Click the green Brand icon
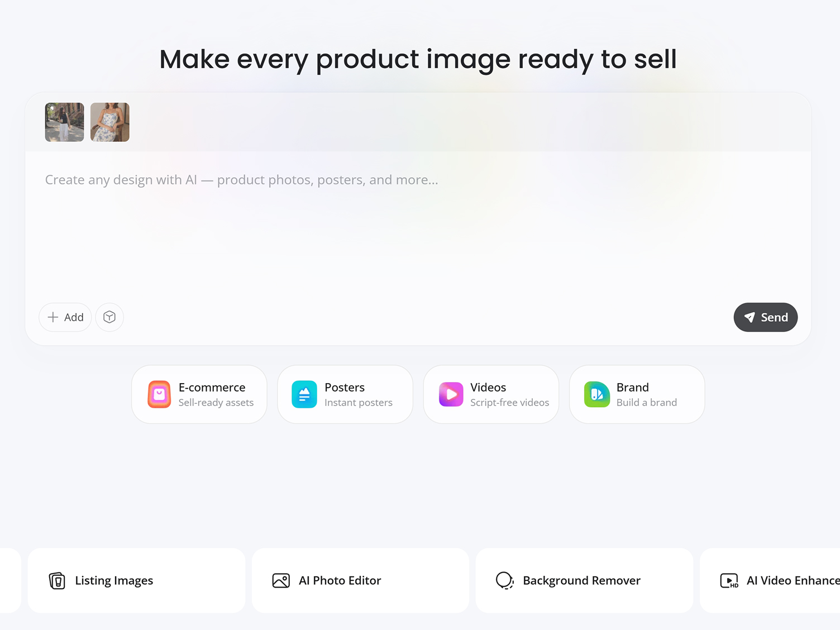840x630 pixels. tap(597, 394)
